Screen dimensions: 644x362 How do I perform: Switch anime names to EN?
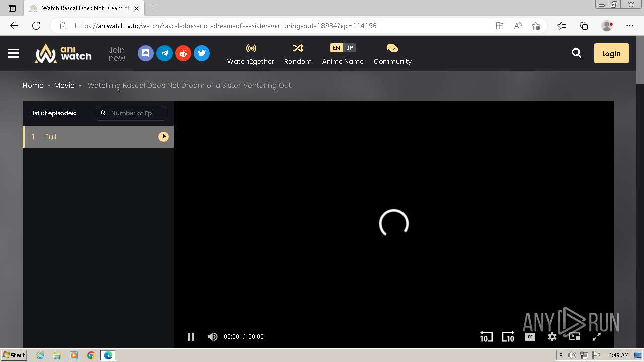pyautogui.click(x=336, y=48)
